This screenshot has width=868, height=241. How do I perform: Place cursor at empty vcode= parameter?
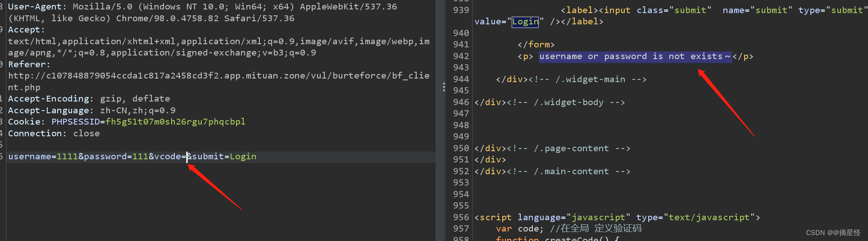point(187,157)
